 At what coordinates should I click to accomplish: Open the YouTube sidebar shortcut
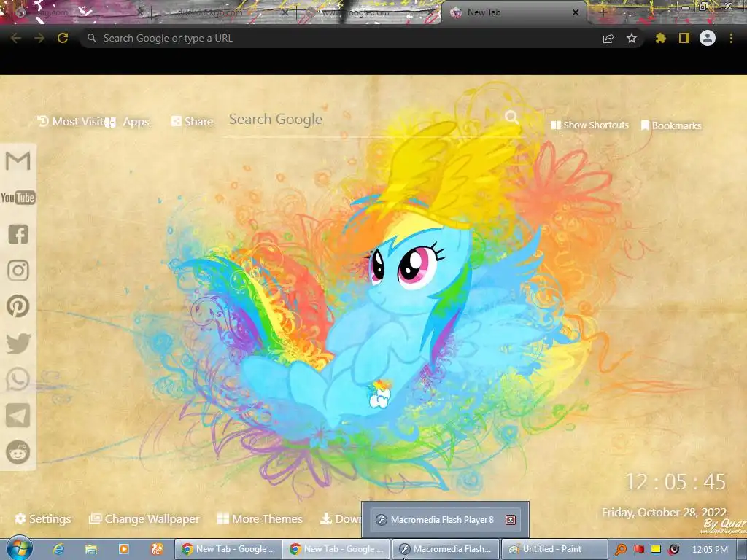tap(18, 197)
